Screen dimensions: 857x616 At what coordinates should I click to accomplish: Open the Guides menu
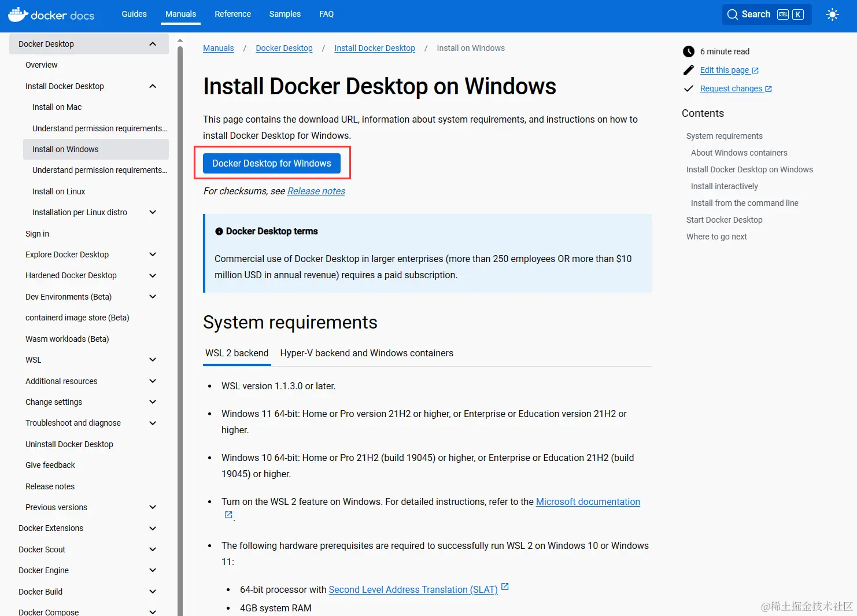click(x=134, y=14)
